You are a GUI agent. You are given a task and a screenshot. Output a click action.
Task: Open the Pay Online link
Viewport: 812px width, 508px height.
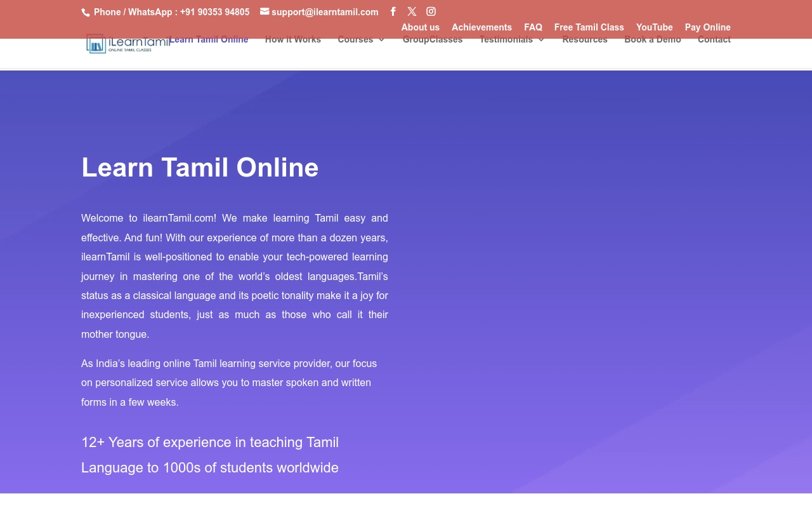tap(708, 27)
